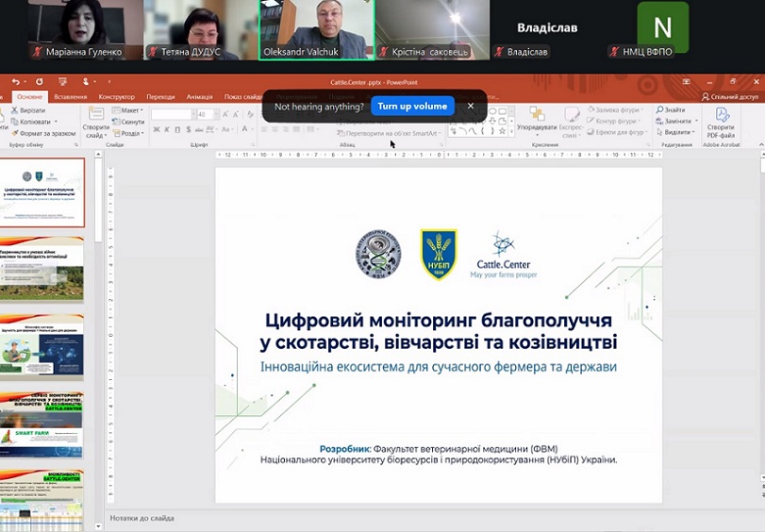Apply strikethrough abc formatting
765x532 pixels.
coord(199,129)
